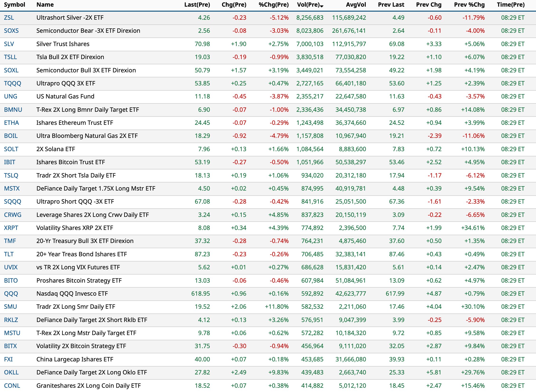
Task: Sort by %Chg(Pre) column header
Action: click(273, 5)
